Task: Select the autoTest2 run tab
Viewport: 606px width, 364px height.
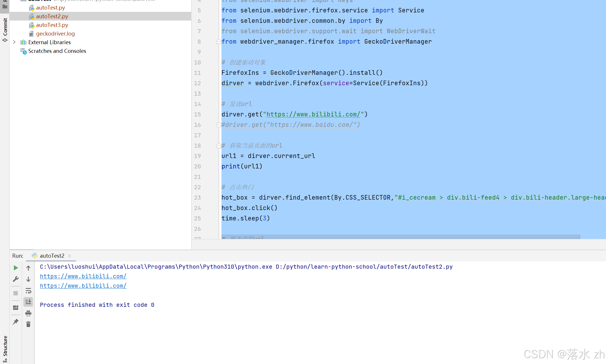Action: point(51,255)
